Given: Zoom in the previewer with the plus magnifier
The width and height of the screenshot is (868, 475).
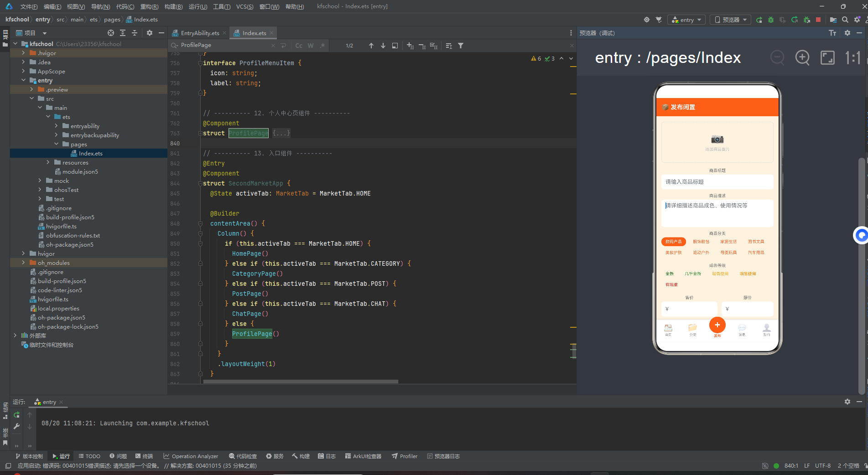Looking at the screenshot, I should (802, 58).
